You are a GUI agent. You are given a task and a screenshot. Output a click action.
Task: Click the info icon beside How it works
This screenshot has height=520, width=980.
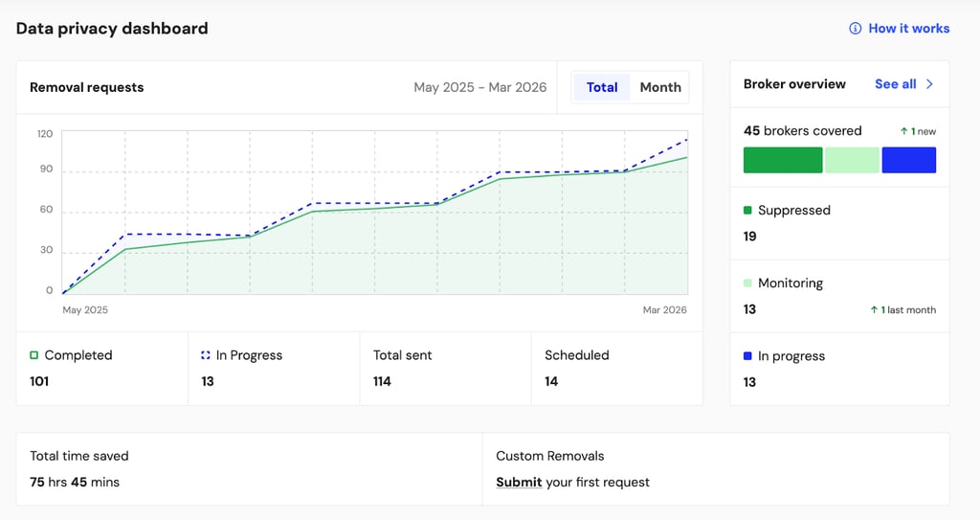pos(855,28)
